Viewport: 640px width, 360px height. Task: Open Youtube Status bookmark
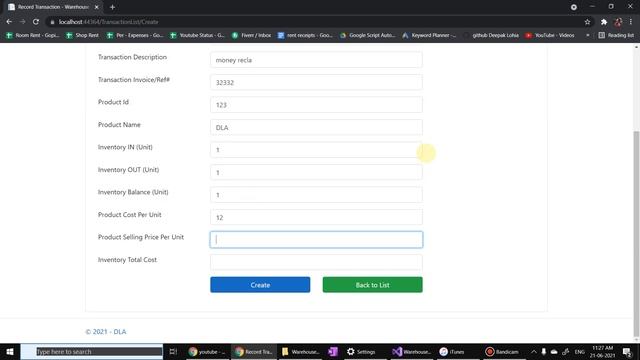point(198,36)
